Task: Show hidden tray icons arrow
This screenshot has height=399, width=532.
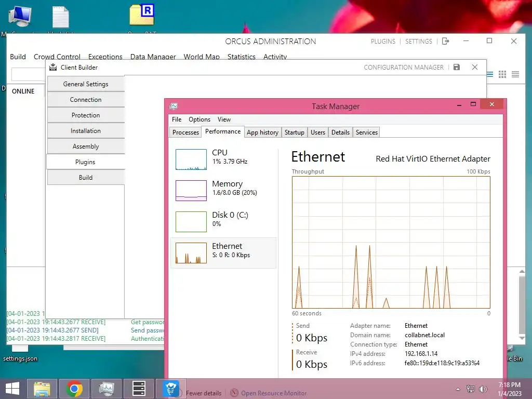Action: click(x=458, y=389)
